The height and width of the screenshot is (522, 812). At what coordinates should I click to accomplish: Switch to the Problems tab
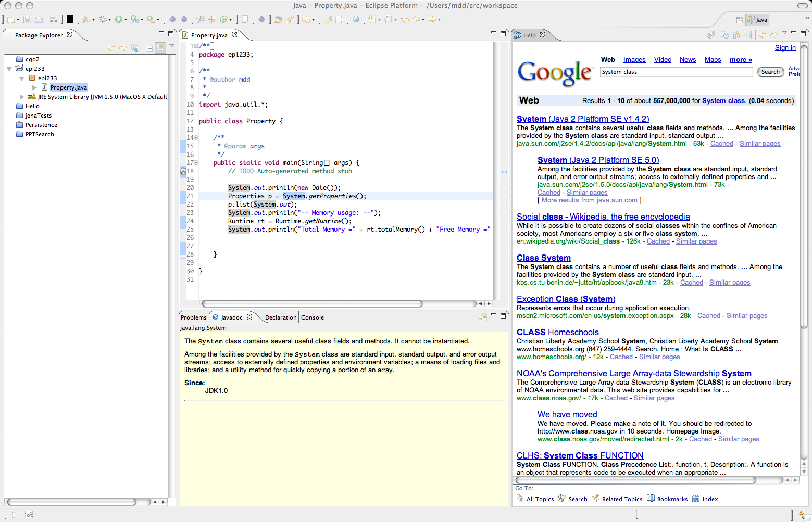(194, 317)
